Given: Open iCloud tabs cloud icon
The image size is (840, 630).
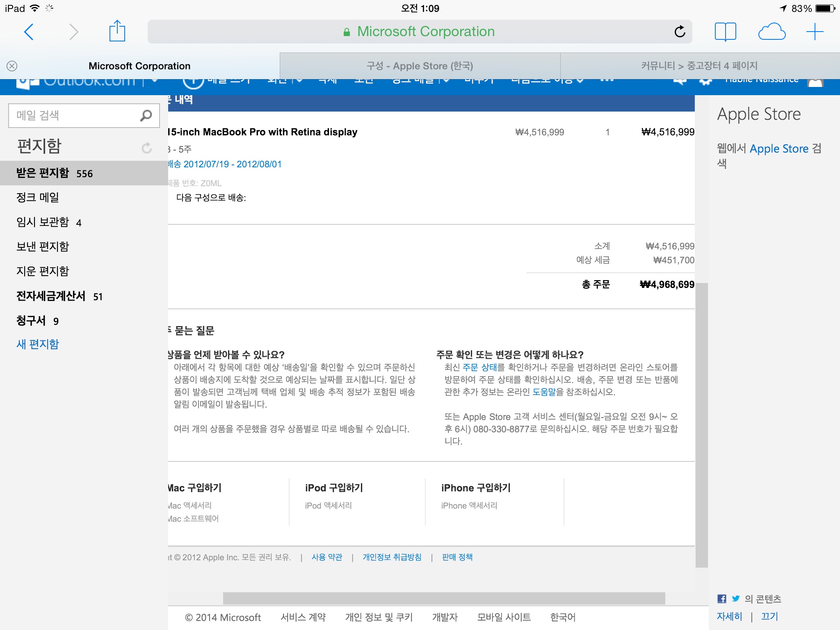Looking at the screenshot, I should [772, 32].
